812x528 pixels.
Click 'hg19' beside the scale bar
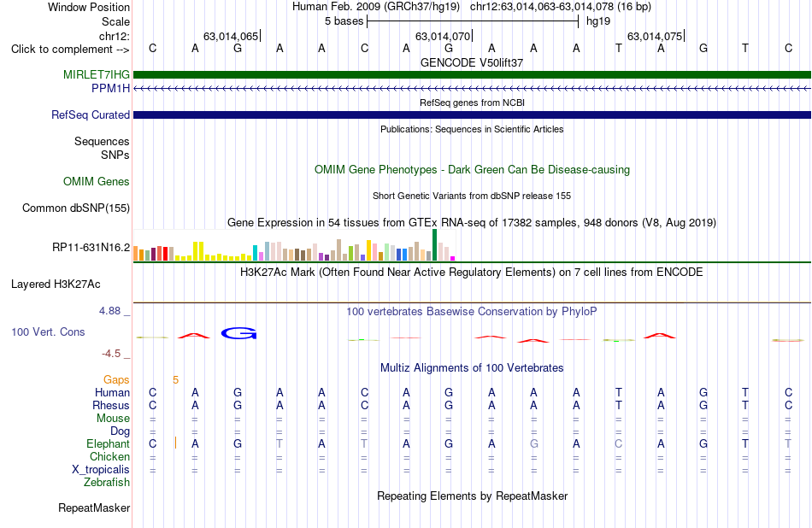pyautogui.click(x=598, y=21)
